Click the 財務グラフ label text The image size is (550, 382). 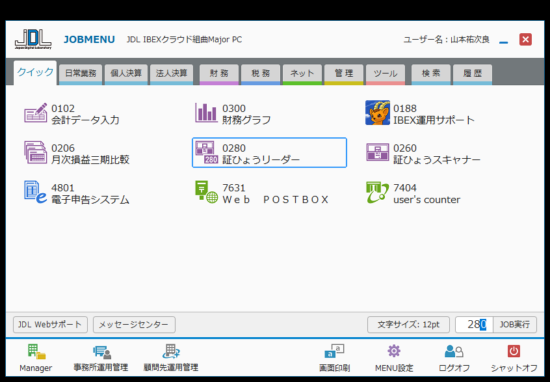click(x=247, y=120)
